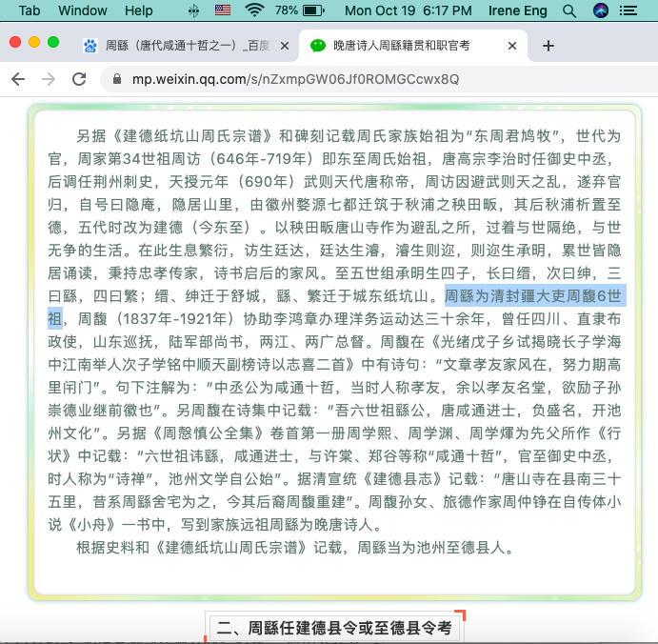Open Spotlight search in menu bar
The height and width of the screenshot is (644, 658).
coord(569,10)
